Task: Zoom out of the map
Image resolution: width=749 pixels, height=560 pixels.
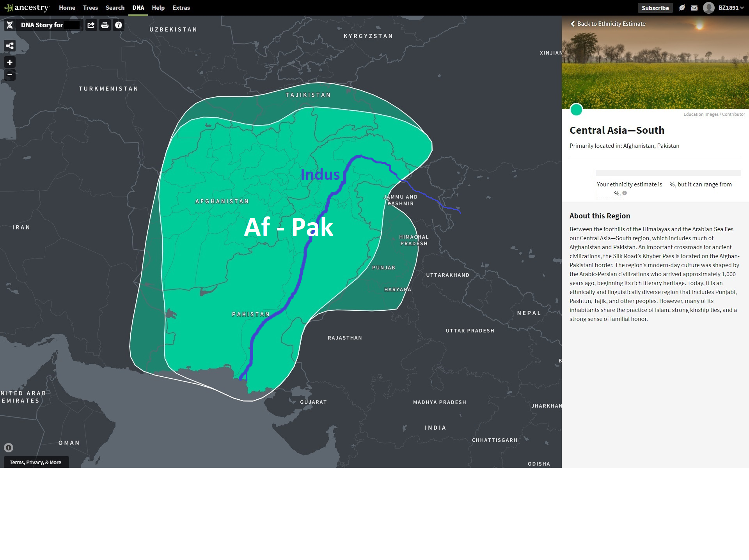Action: [10, 74]
